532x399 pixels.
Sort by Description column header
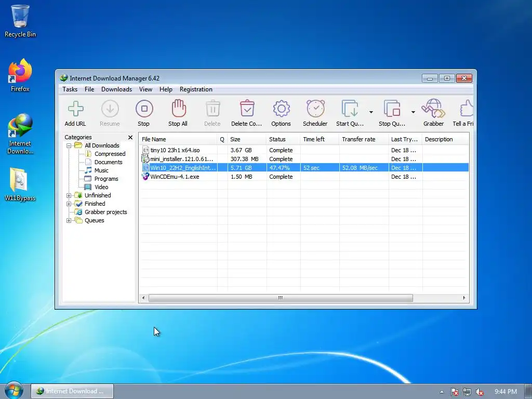(x=446, y=139)
